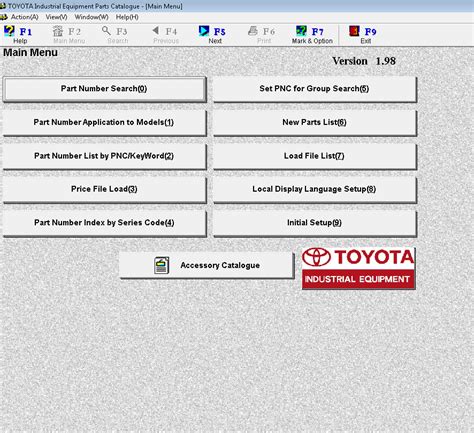The height and width of the screenshot is (433, 474).
Task: Launch Initial Setup(9)
Action: [315, 223]
